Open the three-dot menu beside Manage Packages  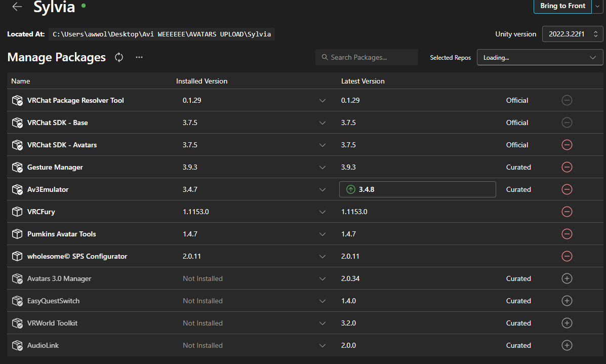[139, 57]
